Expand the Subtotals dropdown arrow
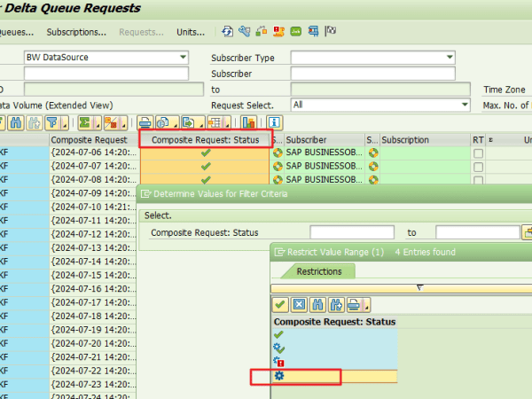This screenshot has height=399, width=532. (x=123, y=123)
